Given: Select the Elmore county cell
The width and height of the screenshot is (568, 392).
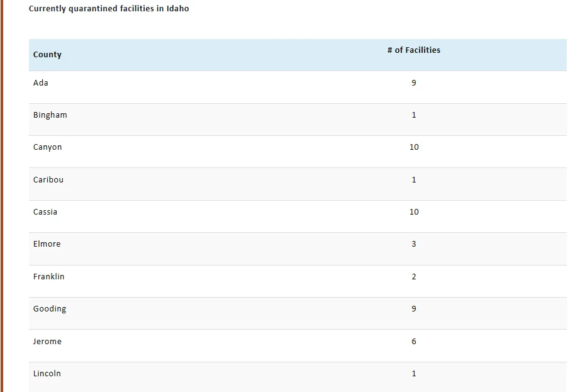Looking at the screenshot, I should click(47, 244).
